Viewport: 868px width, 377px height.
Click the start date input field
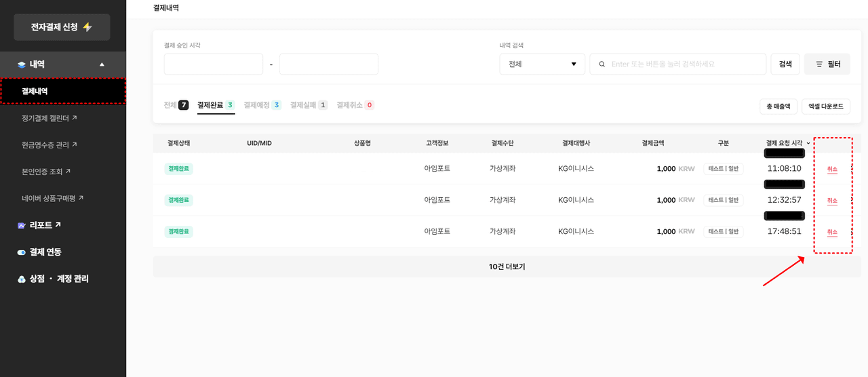click(x=213, y=64)
